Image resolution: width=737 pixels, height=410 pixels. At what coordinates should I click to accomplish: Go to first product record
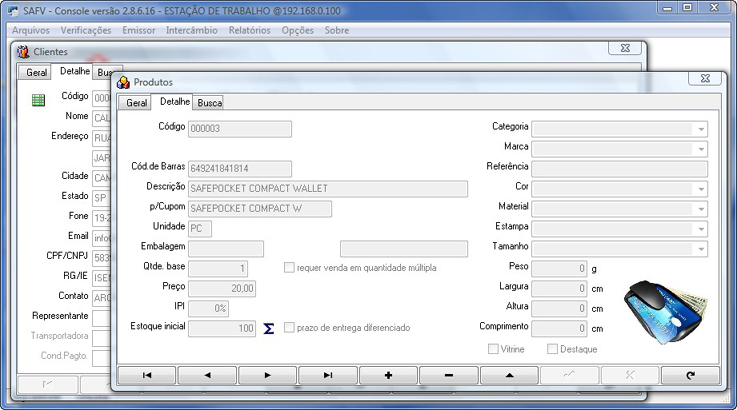coord(147,374)
